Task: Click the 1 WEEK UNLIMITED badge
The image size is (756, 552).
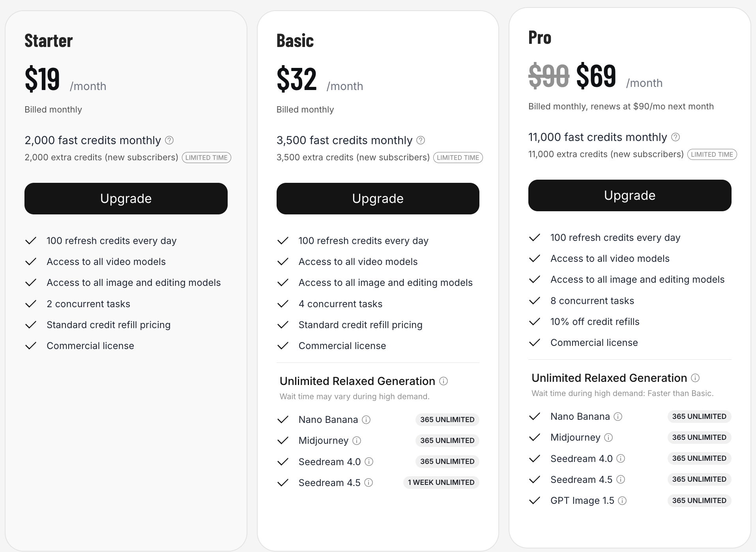Action: (441, 483)
